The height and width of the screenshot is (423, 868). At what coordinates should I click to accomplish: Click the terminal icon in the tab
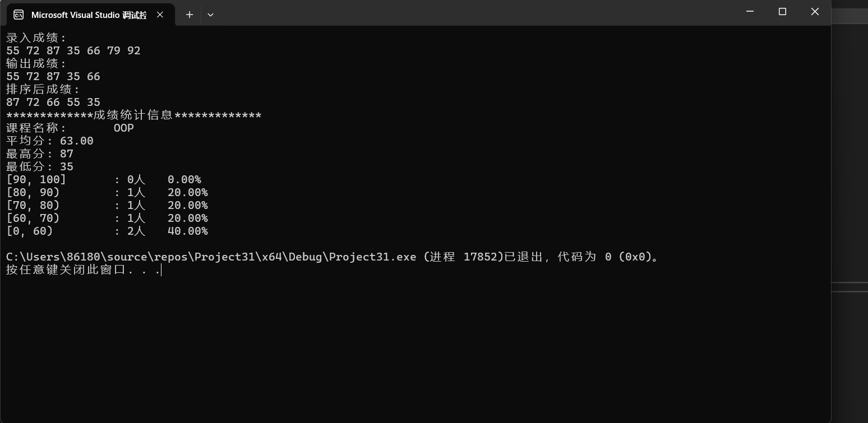(x=19, y=15)
